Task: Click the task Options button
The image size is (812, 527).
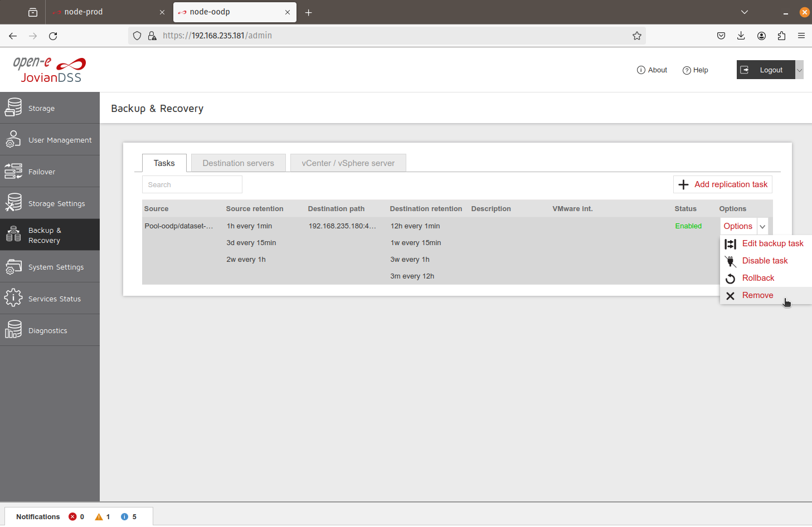Action: 738,226
